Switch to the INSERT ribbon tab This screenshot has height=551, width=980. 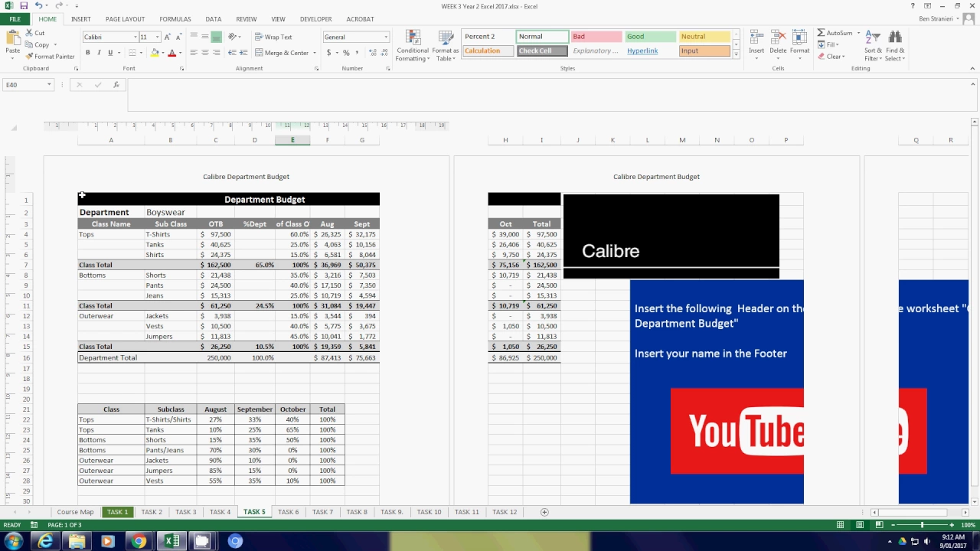pyautogui.click(x=80, y=19)
